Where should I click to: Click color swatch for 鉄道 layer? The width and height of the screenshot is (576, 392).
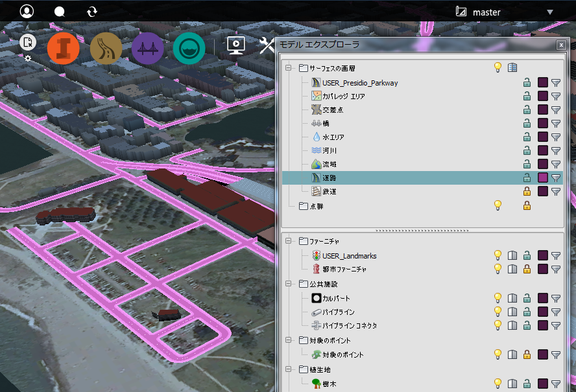pos(543,191)
